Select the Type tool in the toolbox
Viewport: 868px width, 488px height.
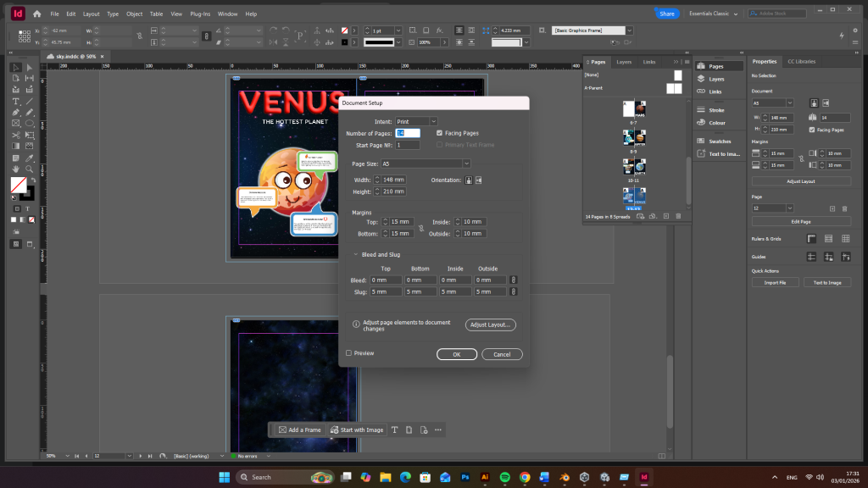(x=16, y=101)
